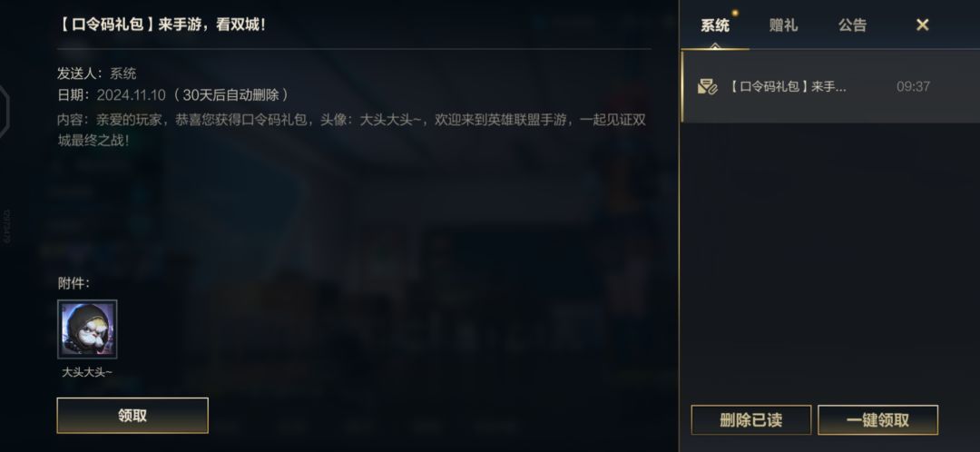Claim the attachment with 领取 button

132,416
